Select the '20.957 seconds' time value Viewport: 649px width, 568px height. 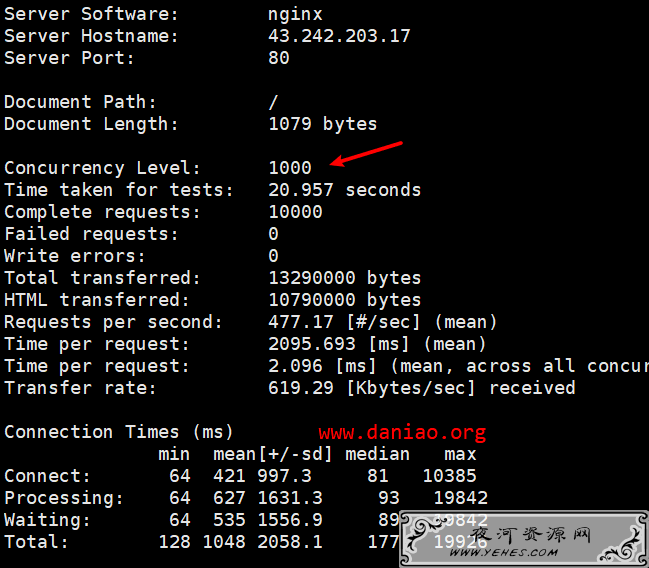344,190
